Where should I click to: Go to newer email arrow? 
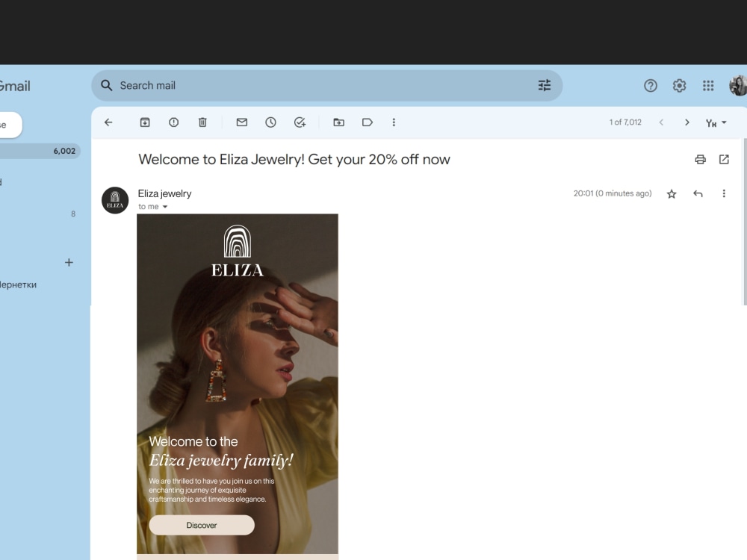coord(661,122)
